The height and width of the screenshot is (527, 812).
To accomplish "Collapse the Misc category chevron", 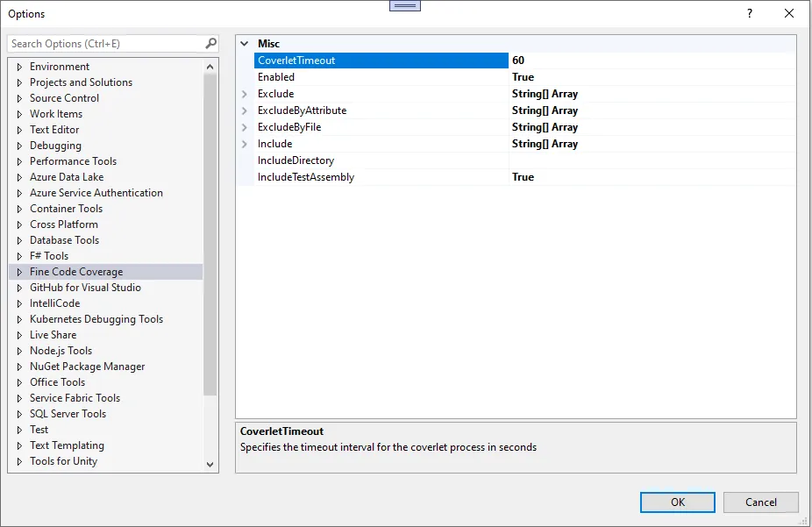I will click(x=245, y=43).
